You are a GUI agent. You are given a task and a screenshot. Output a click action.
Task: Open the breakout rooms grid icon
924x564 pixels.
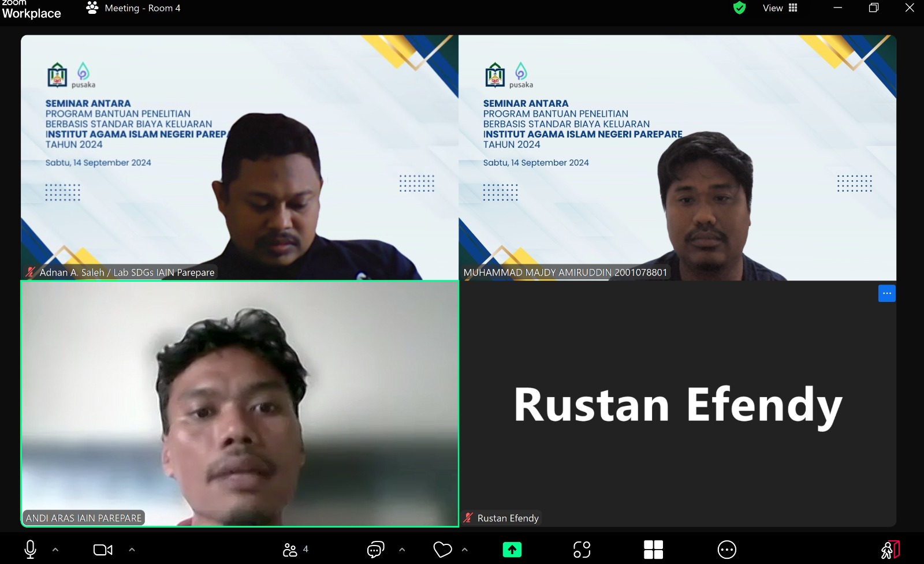[x=653, y=550]
